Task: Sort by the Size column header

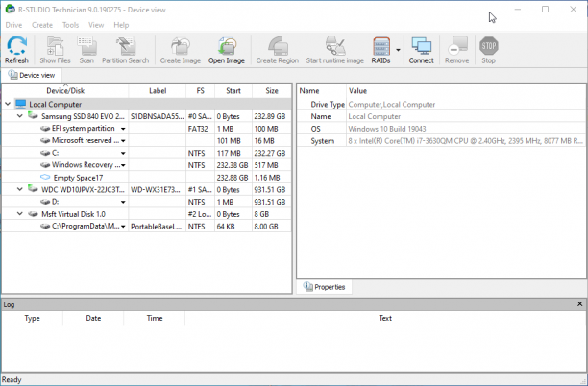Action: pyautogui.click(x=272, y=90)
